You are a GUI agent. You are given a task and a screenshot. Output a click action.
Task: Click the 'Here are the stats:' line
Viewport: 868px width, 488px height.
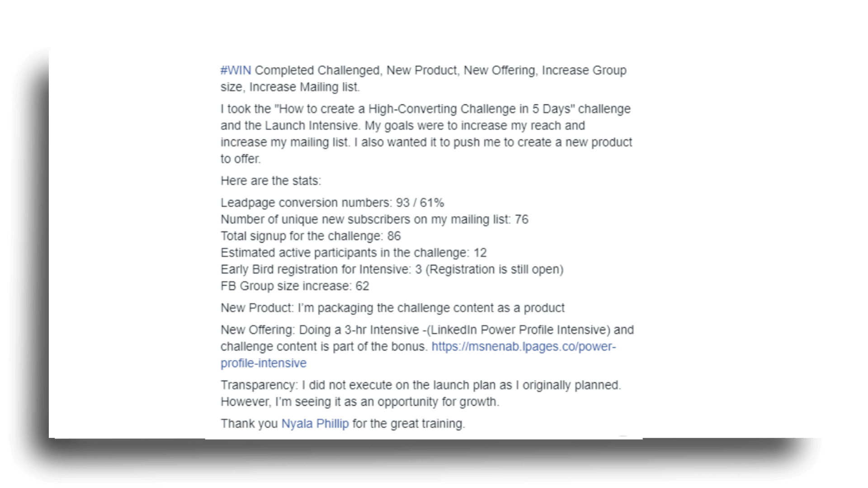271,181
